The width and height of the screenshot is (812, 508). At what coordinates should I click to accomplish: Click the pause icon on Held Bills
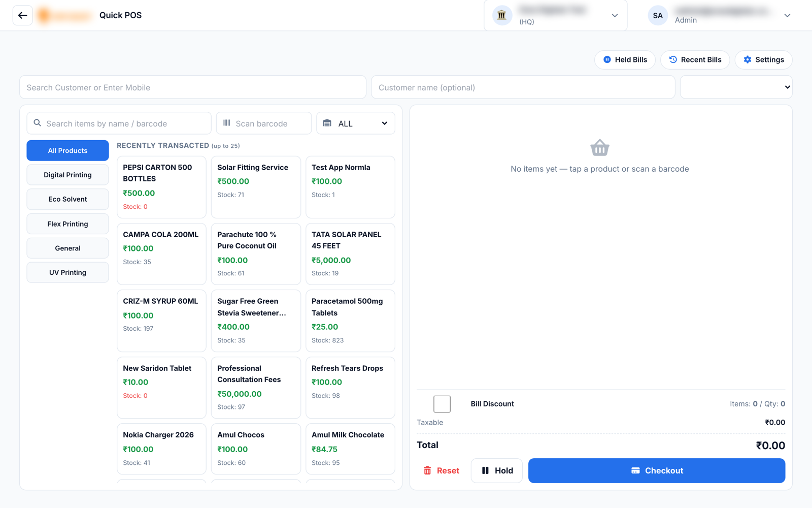pos(607,60)
